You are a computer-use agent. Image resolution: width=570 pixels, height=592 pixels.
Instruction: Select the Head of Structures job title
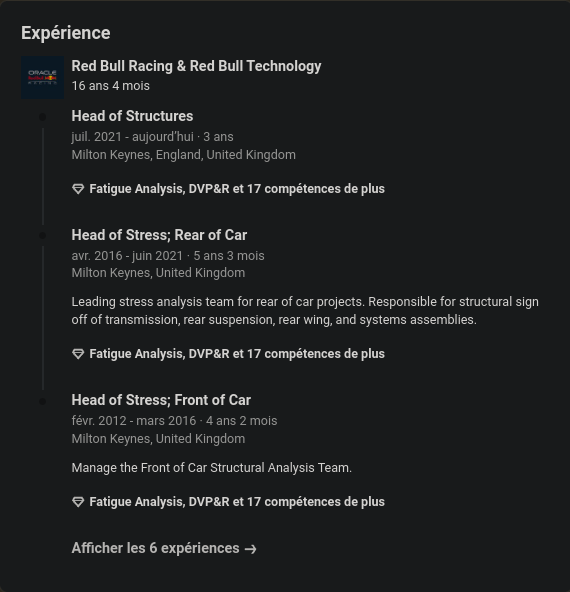pos(132,116)
